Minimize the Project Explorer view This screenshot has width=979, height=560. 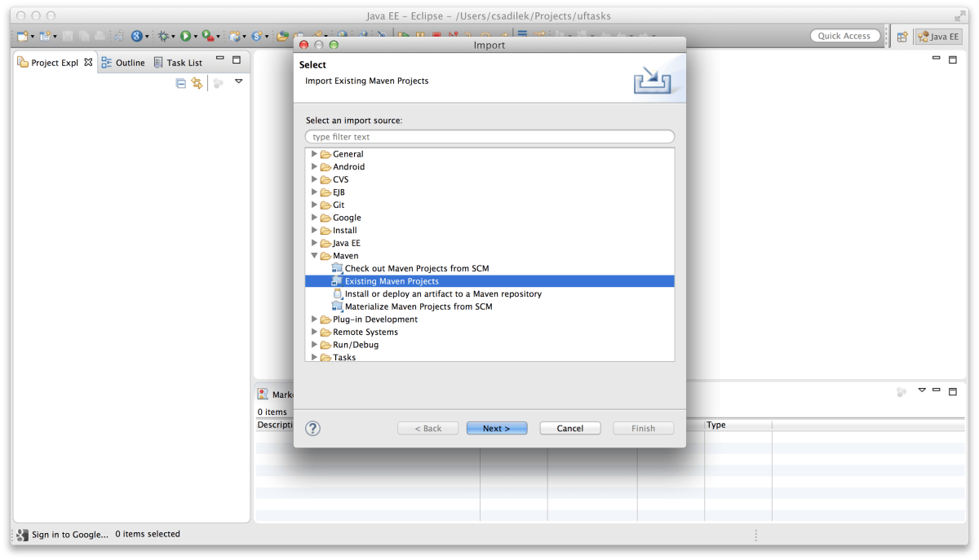(x=220, y=60)
